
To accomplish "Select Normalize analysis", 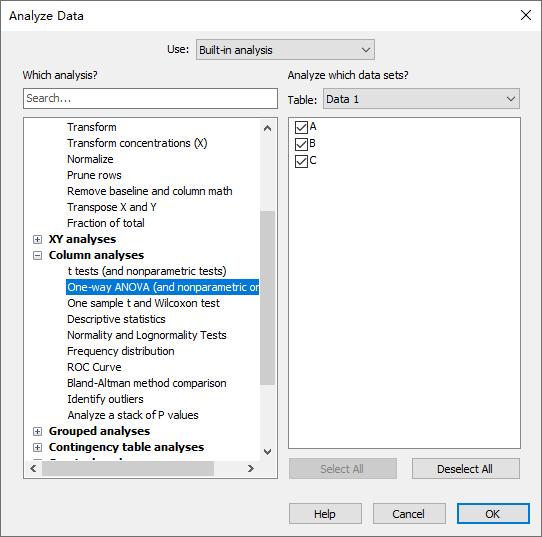I will click(x=90, y=159).
